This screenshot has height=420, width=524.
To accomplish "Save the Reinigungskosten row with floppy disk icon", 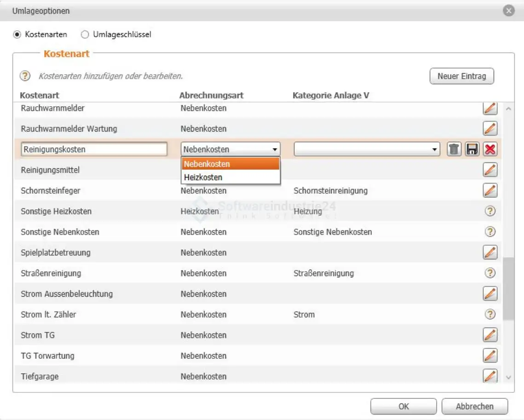I will pyautogui.click(x=472, y=149).
